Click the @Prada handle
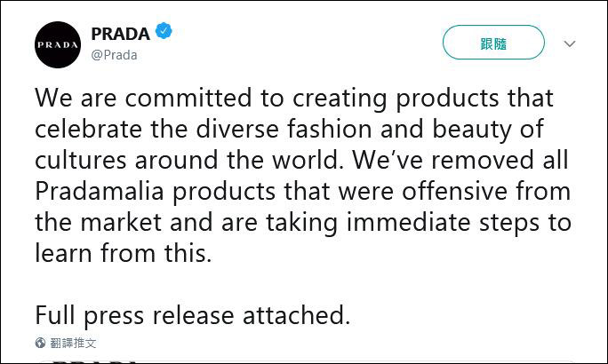This screenshot has width=608, height=364. (x=114, y=55)
